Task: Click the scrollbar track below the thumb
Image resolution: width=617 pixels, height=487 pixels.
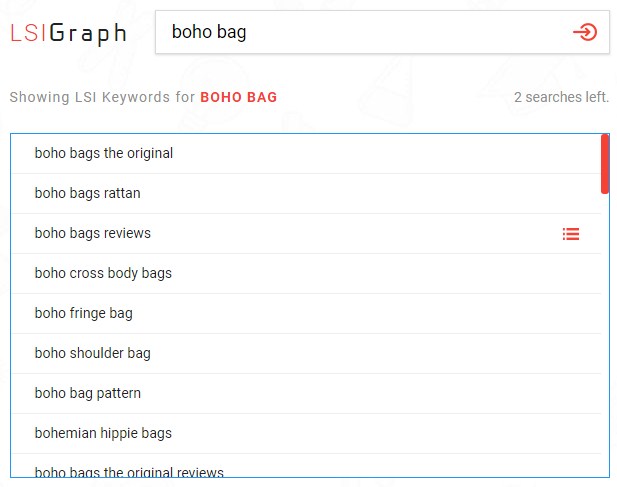Action: (605, 330)
